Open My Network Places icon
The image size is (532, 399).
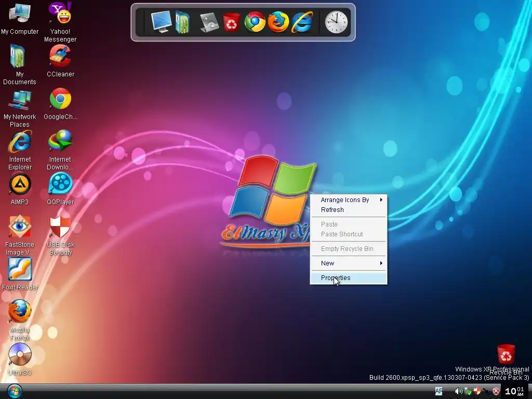tap(20, 109)
